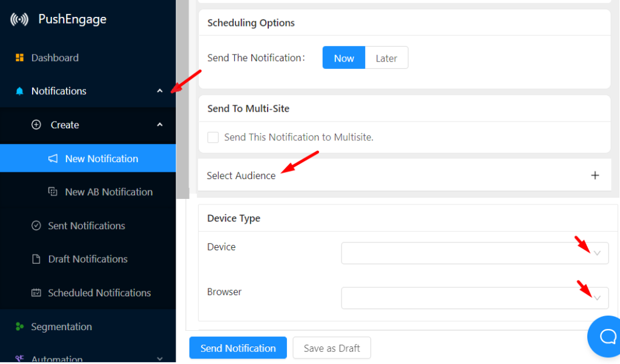Enable Send This Notification to Multisite checkbox
Viewport: 620px width, 364px height.
click(x=213, y=137)
